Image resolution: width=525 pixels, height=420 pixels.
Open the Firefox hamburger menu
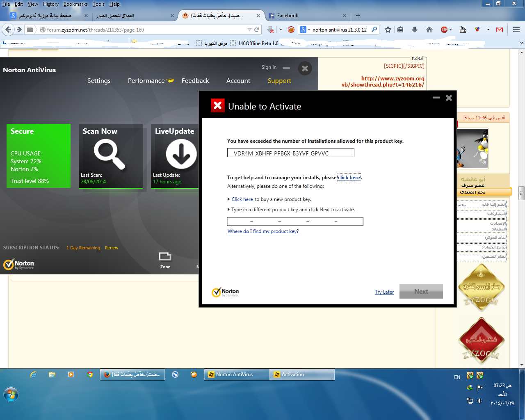click(516, 30)
